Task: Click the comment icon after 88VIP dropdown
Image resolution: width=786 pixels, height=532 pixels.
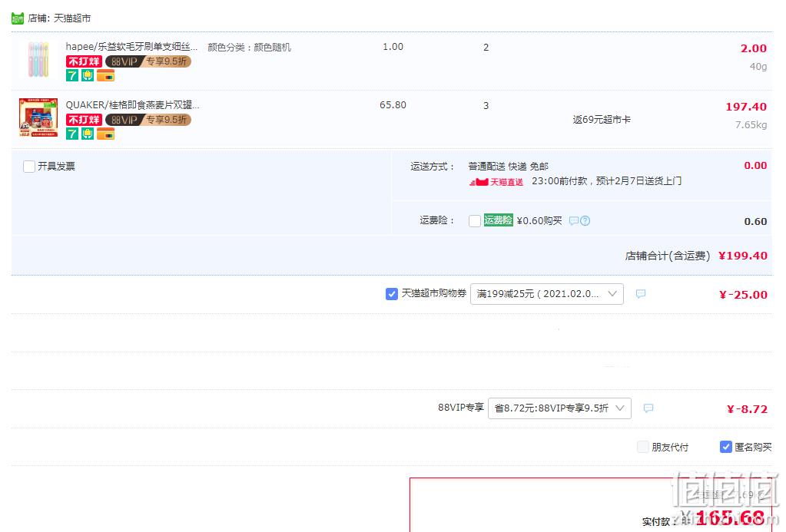Action: 648,408
